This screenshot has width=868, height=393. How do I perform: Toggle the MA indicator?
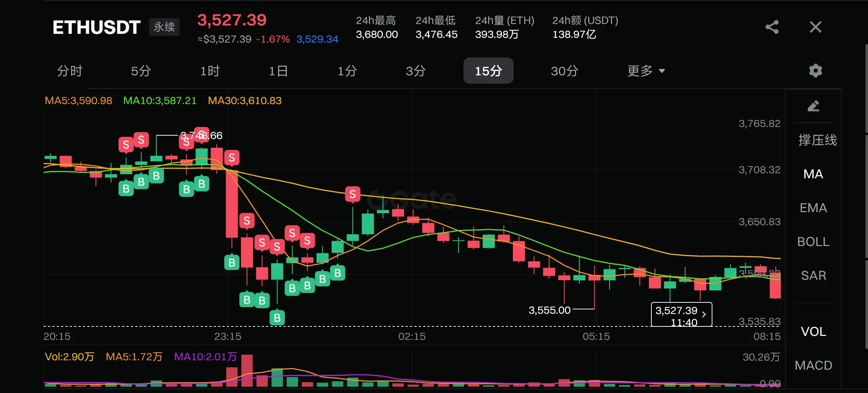coord(813,174)
